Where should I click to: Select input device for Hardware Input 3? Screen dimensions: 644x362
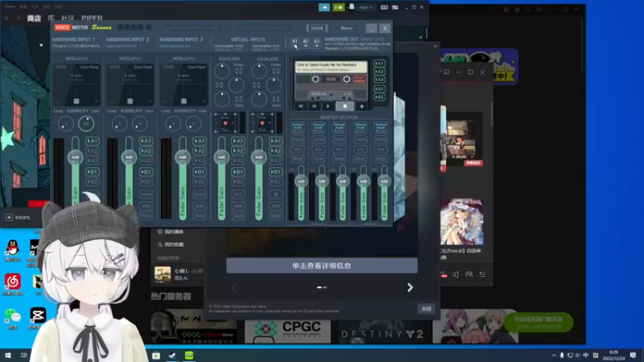click(x=175, y=46)
